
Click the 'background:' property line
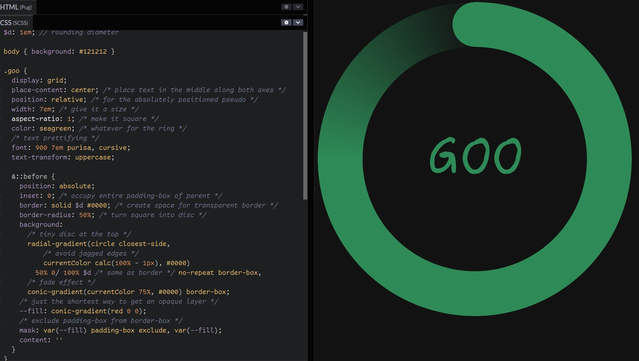point(41,225)
